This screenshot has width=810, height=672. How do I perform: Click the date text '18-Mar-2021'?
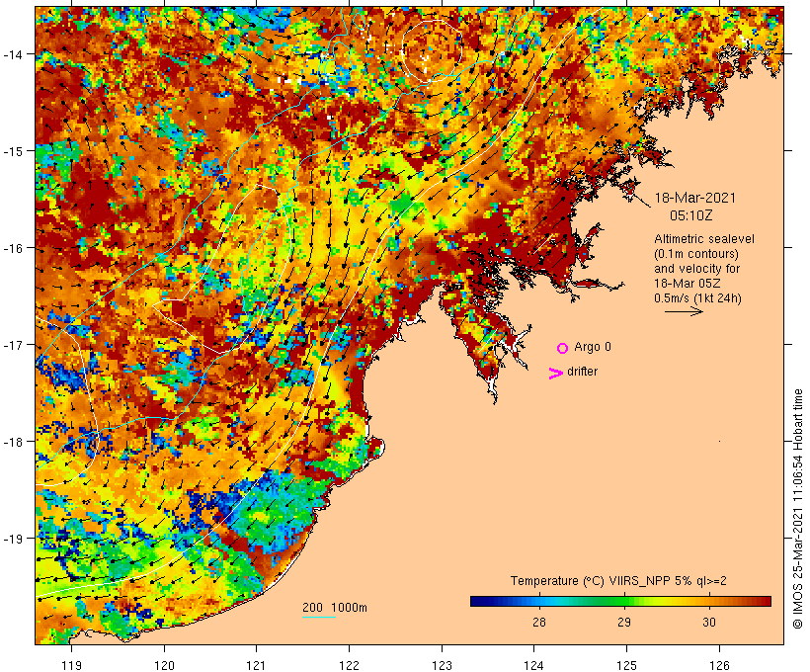click(x=694, y=198)
